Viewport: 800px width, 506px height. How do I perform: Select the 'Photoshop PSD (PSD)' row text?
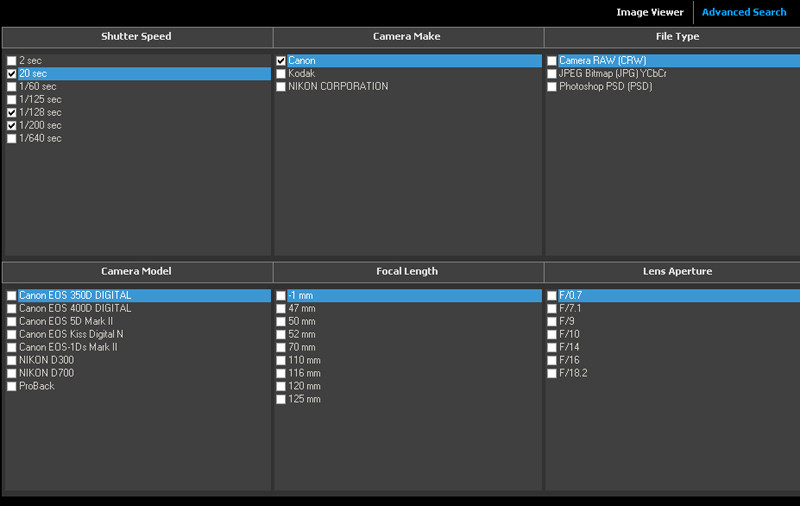click(x=606, y=87)
